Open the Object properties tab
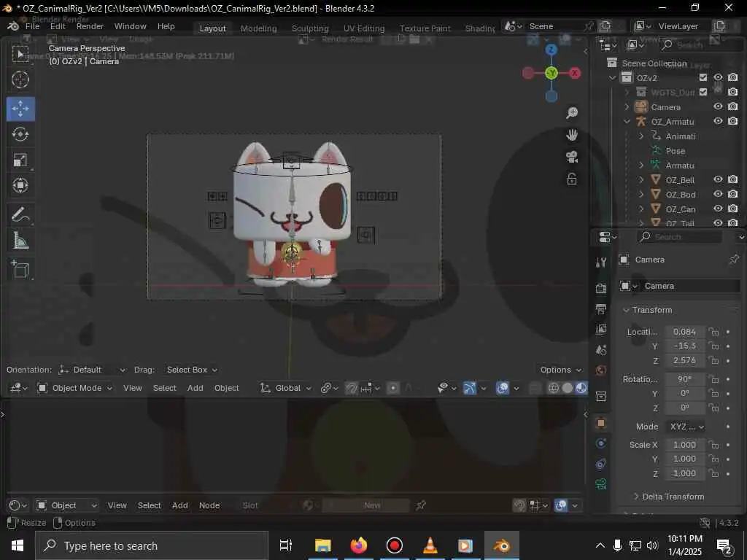The width and height of the screenshot is (747, 560). click(x=601, y=423)
